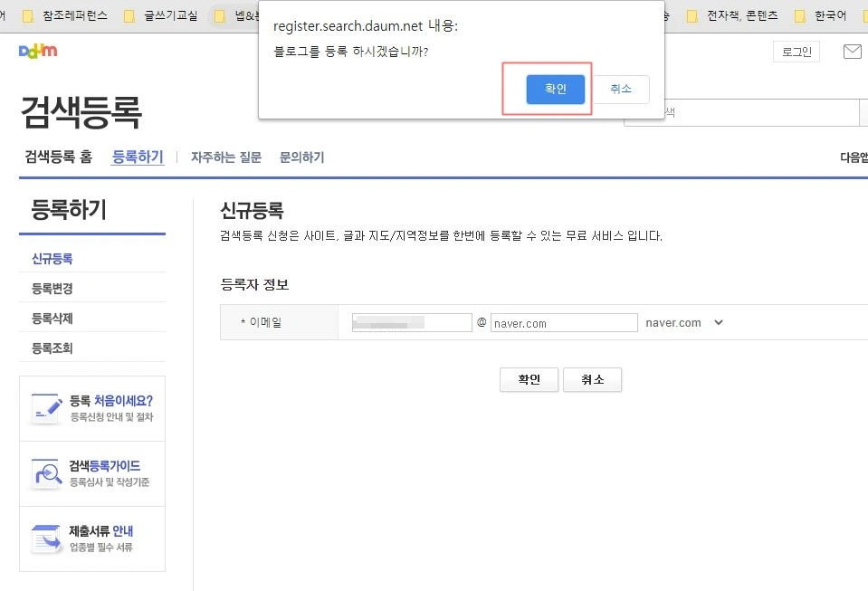The height and width of the screenshot is (591, 868).
Task: Confirm the dialog with 확인 button
Action: [x=555, y=89]
